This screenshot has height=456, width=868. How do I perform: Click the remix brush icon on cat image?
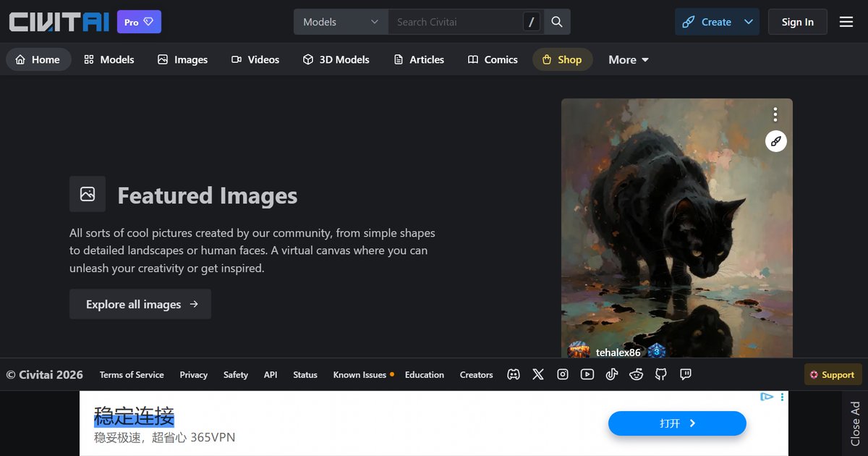(776, 141)
